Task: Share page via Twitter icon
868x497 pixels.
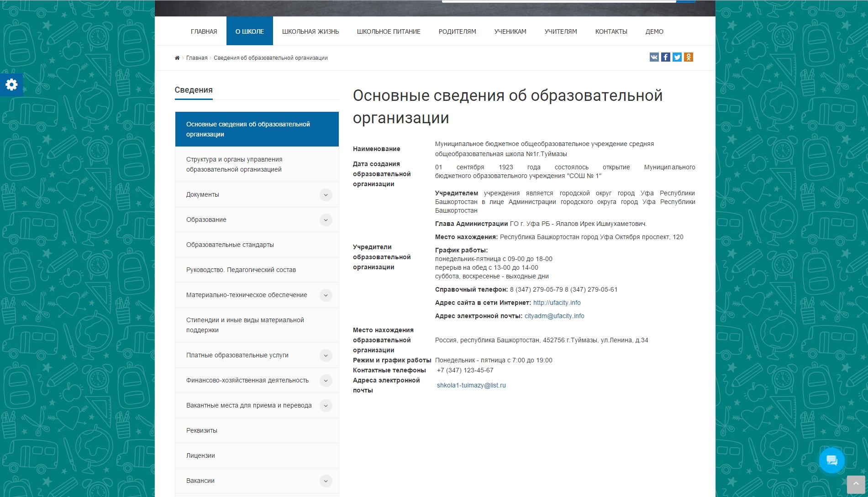Action: (x=677, y=57)
